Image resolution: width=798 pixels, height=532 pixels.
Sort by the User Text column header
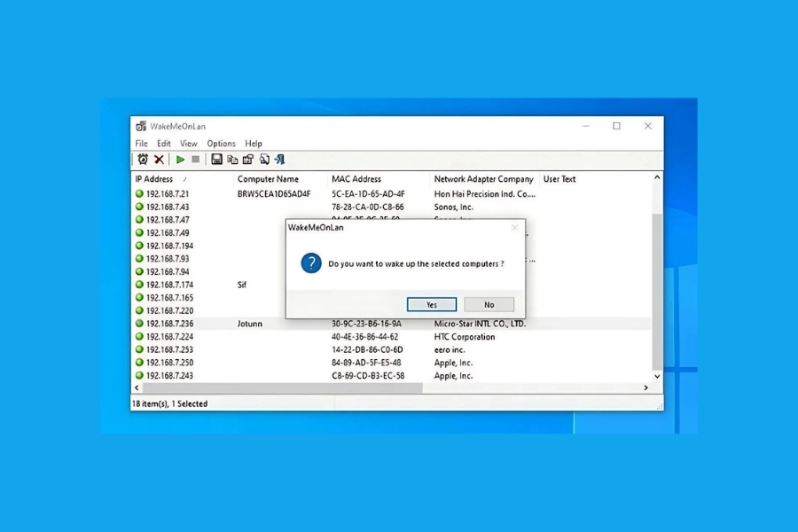[559, 179]
